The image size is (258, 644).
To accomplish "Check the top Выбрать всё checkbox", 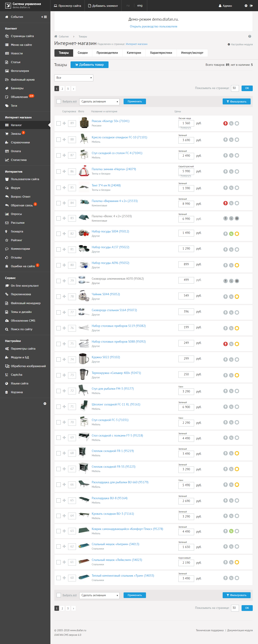I will click(59, 101).
